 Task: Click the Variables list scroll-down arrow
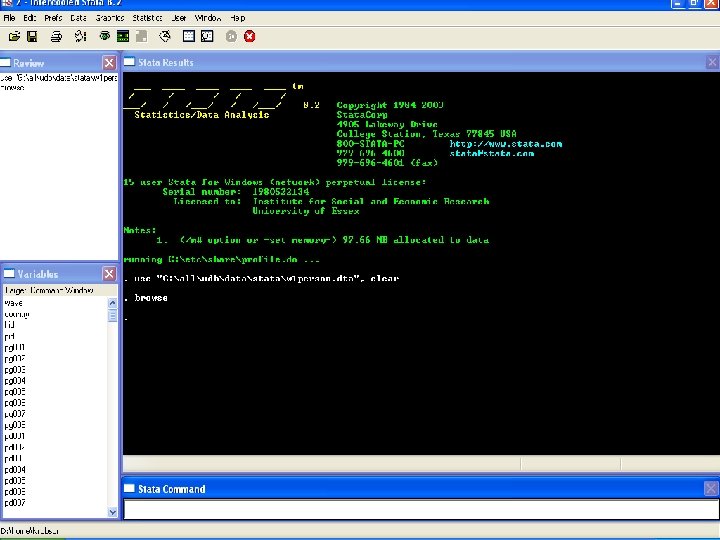point(112,512)
